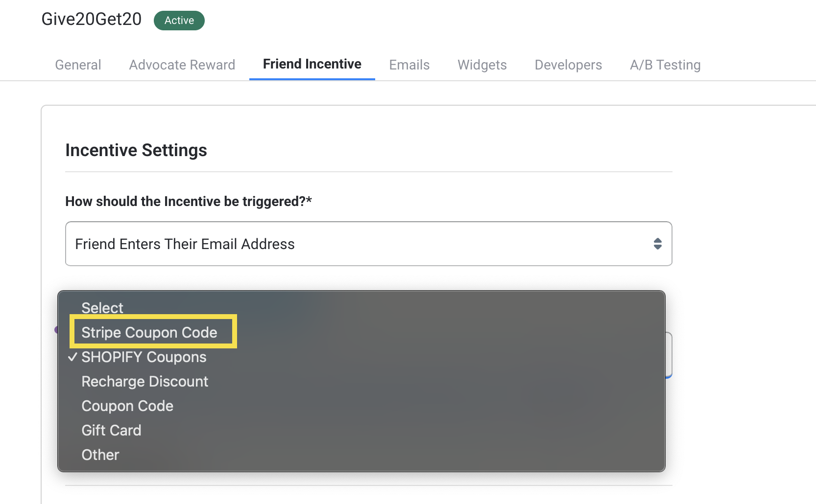The height and width of the screenshot is (504, 816).
Task: Select the Friend Incentive tab
Action: [x=312, y=64]
